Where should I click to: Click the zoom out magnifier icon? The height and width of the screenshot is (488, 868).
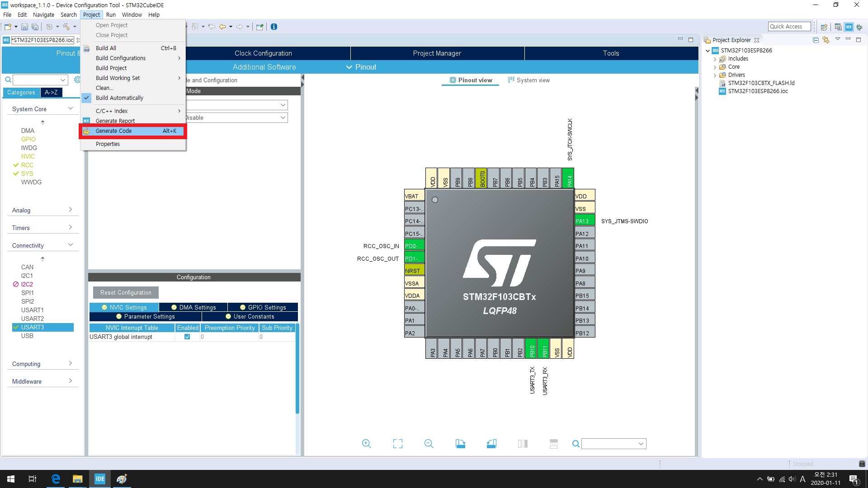click(429, 444)
